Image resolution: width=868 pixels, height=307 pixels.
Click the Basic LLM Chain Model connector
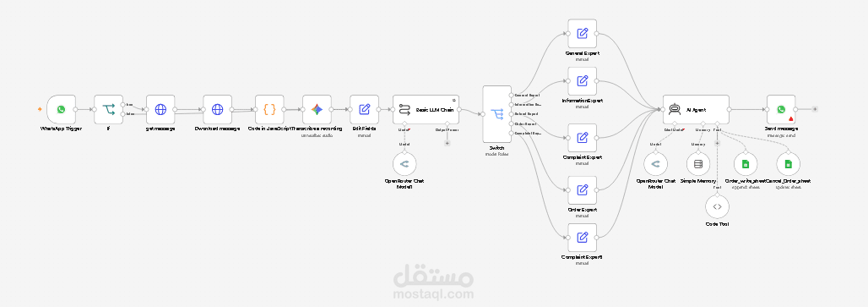(x=404, y=123)
